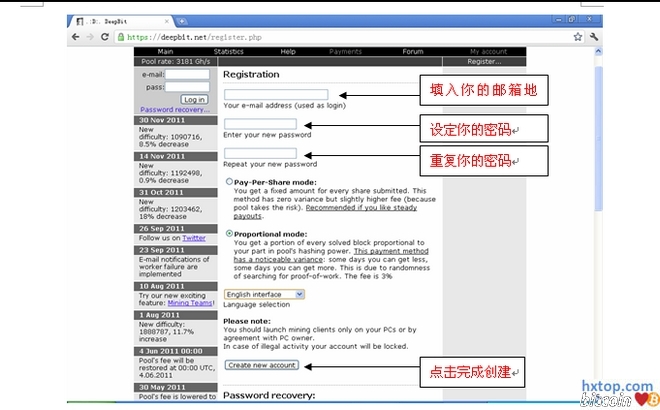Image resolution: width=660 pixels, height=410 pixels.
Task: Open a new browser tab
Action: coord(182,21)
